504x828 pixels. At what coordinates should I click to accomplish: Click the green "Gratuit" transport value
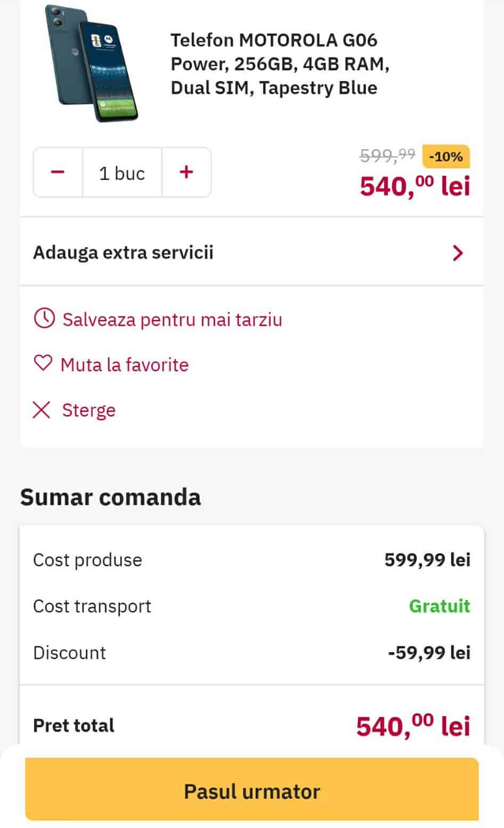[440, 606]
